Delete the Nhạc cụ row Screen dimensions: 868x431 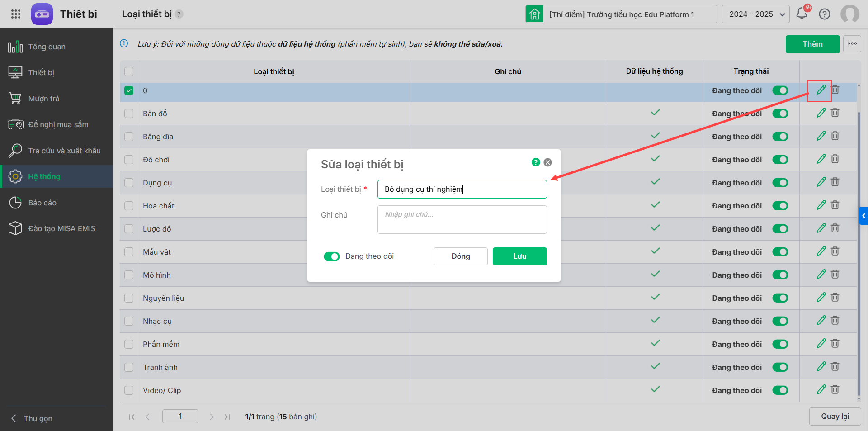coord(835,321)
